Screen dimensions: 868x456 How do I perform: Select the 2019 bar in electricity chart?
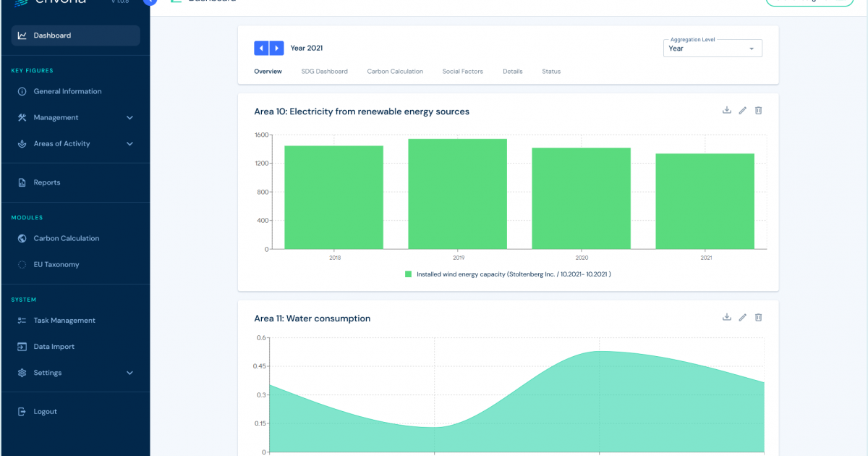[x=457, y=194]
